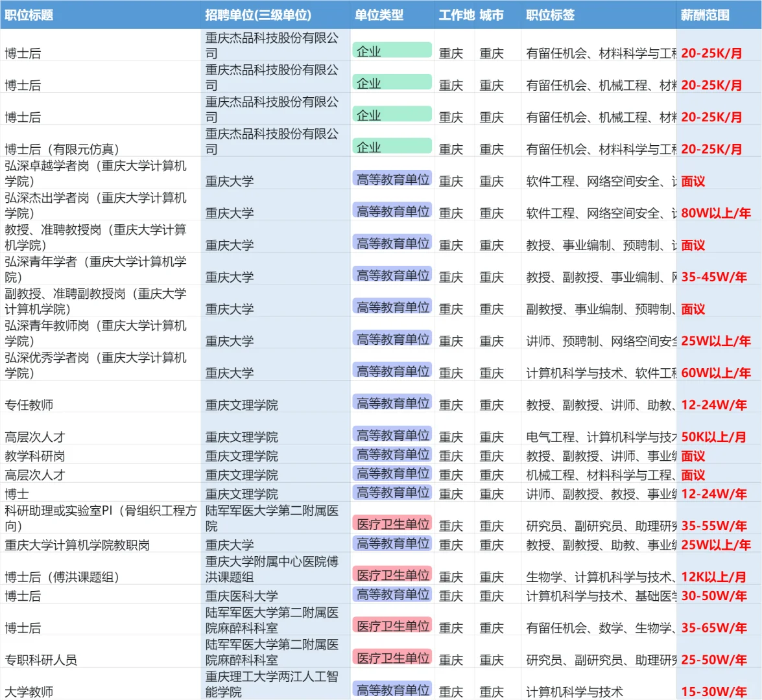Select 面议 salary in 弘深卓越学者岗 row
Image resolution: width=762 pixels, height=700 pixels.
(719, 173)
